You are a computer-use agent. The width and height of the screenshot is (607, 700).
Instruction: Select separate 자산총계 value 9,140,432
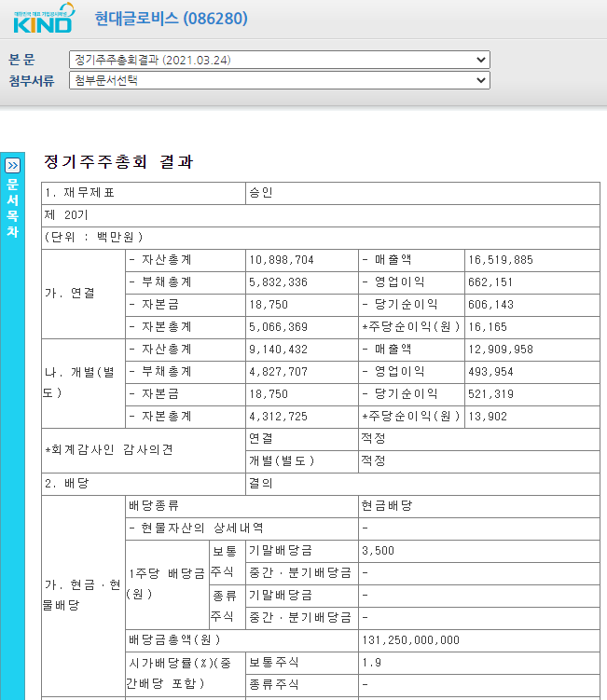278,350
